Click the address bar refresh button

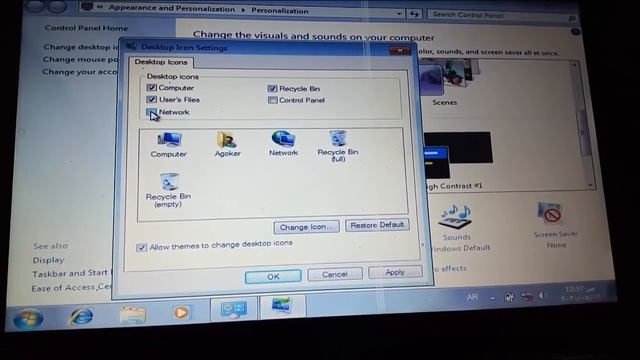tap(414, 14)
